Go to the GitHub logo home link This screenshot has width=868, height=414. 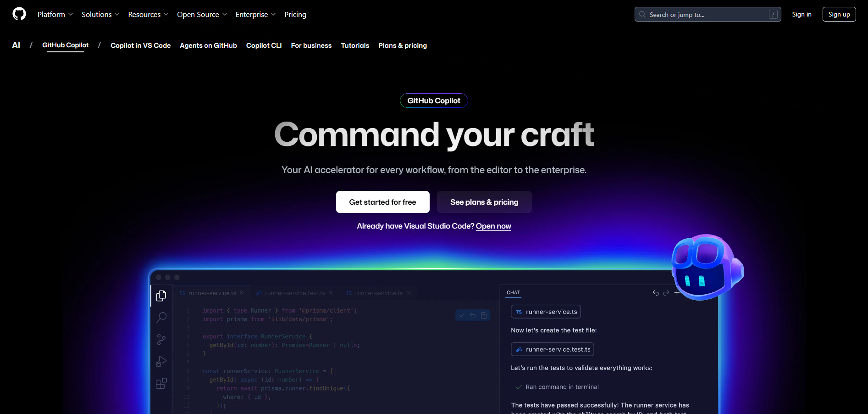point(19,14)
